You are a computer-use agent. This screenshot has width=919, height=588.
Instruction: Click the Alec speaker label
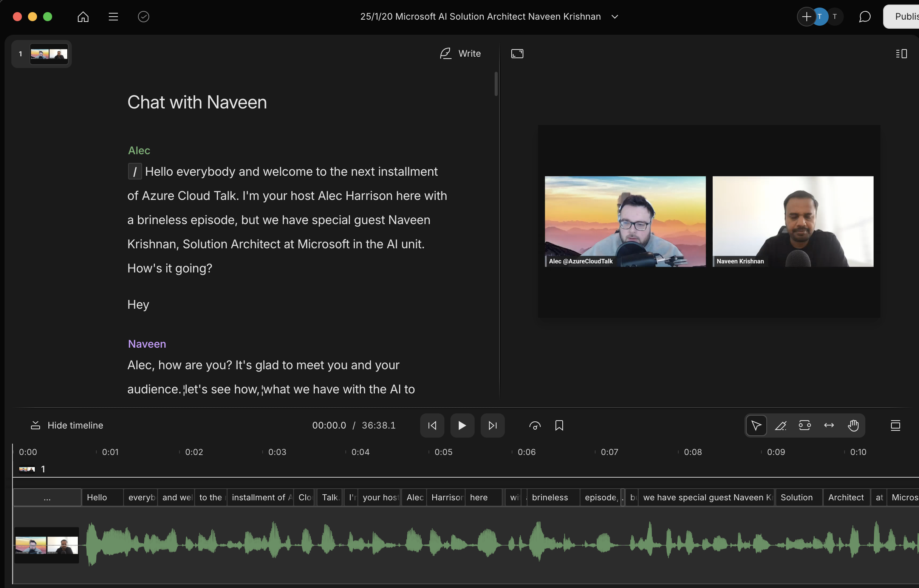coord(139,150)
